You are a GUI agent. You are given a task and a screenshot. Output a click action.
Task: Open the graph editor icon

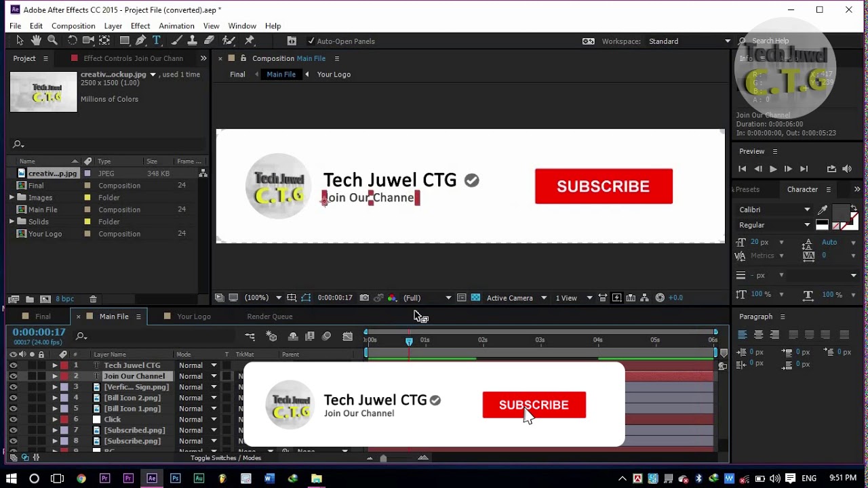(x=348, y=336)
